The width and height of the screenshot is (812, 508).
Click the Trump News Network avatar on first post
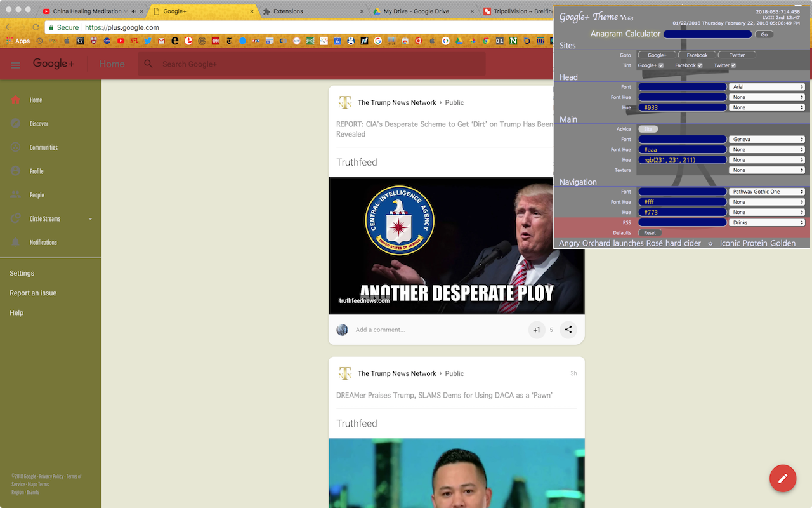[x=344, y=102]
